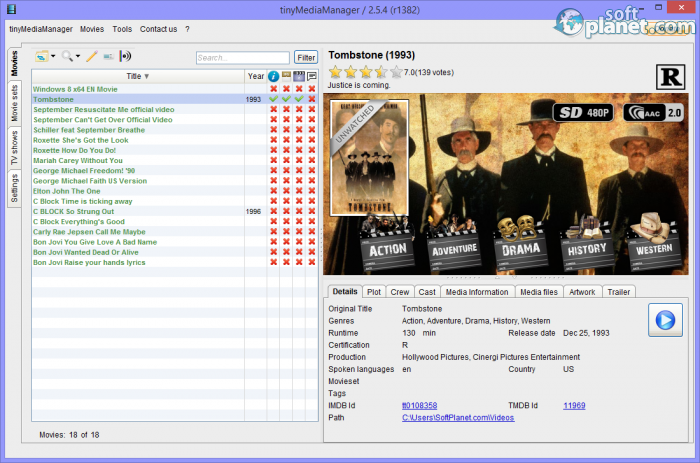700x463 pixels.
Task: Click the Drama genre masks icon
Action: click(x=521, y=244)
